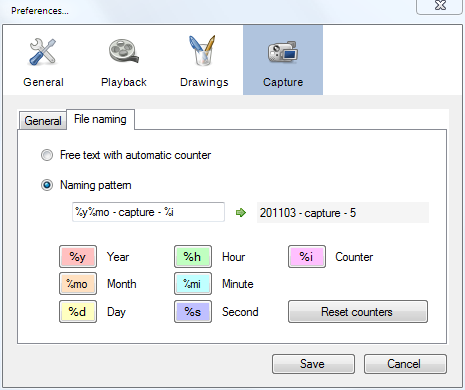The height and width of the screenshot is (390, 465).
Task: Open the General preferences page (wrench icon)
Action: [43, 61]
